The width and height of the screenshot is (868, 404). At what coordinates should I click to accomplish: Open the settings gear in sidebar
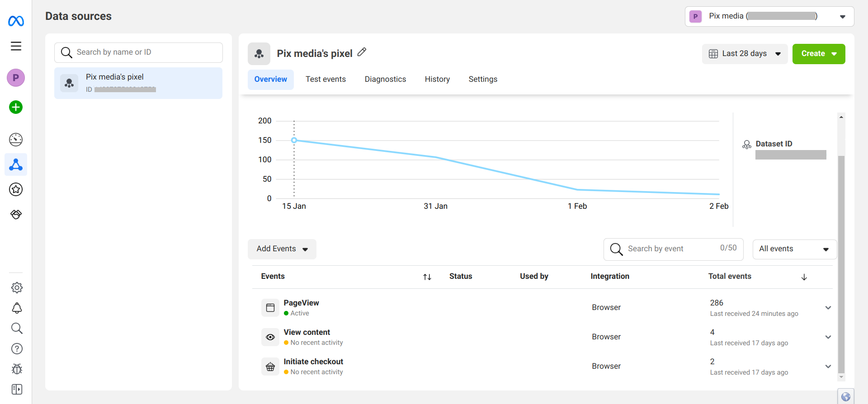(17, 287)
